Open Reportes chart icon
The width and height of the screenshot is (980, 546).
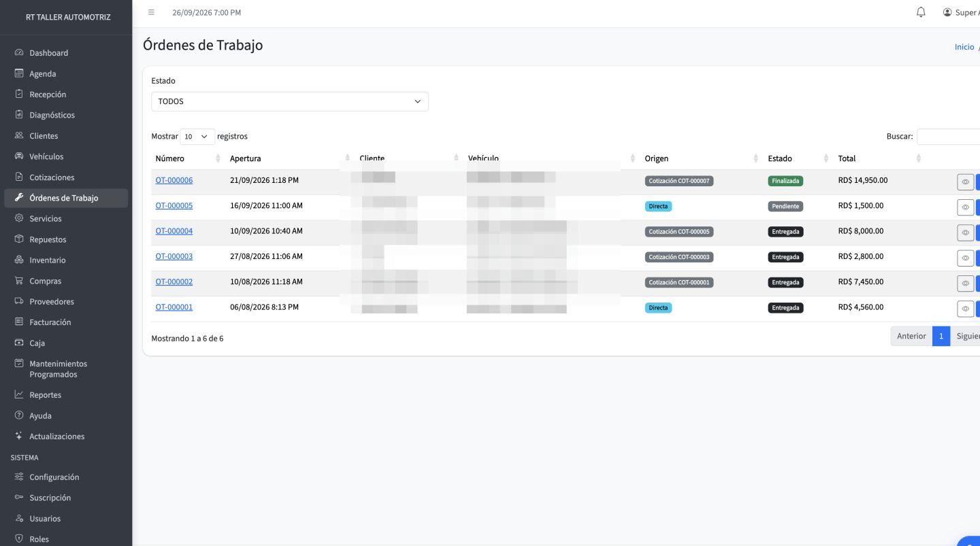(x=19, y=394)
